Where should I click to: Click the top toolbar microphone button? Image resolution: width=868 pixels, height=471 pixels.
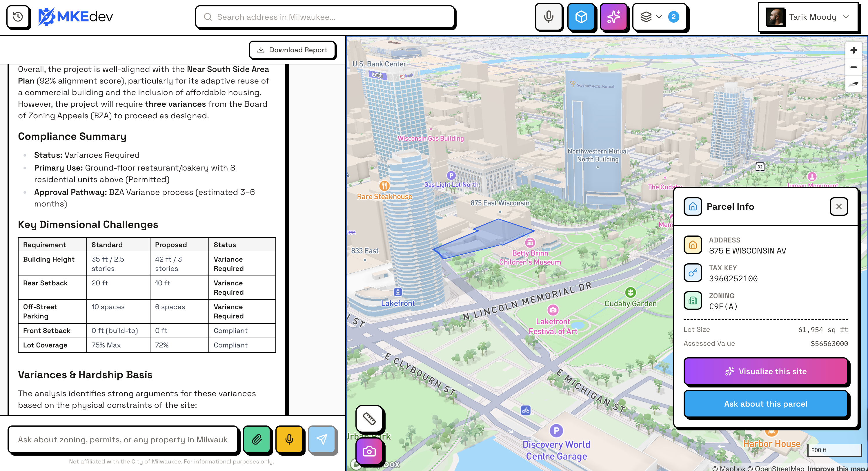click(x=549, y=17)
